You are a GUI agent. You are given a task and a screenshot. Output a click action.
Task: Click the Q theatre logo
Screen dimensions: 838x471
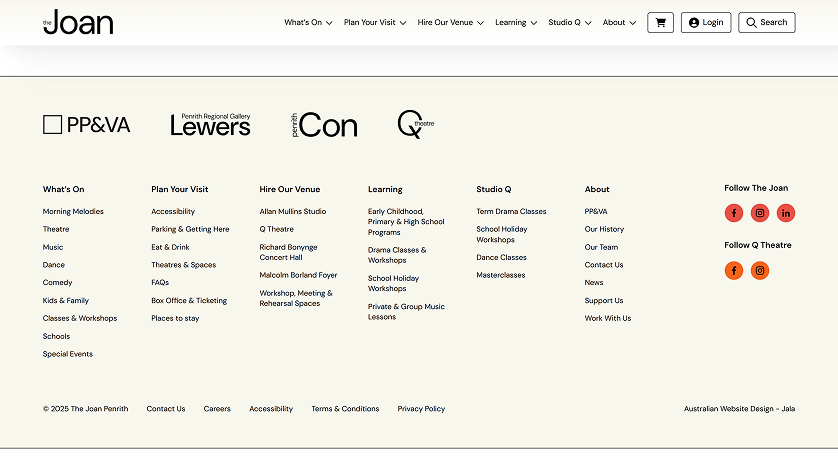pos(416,124)
